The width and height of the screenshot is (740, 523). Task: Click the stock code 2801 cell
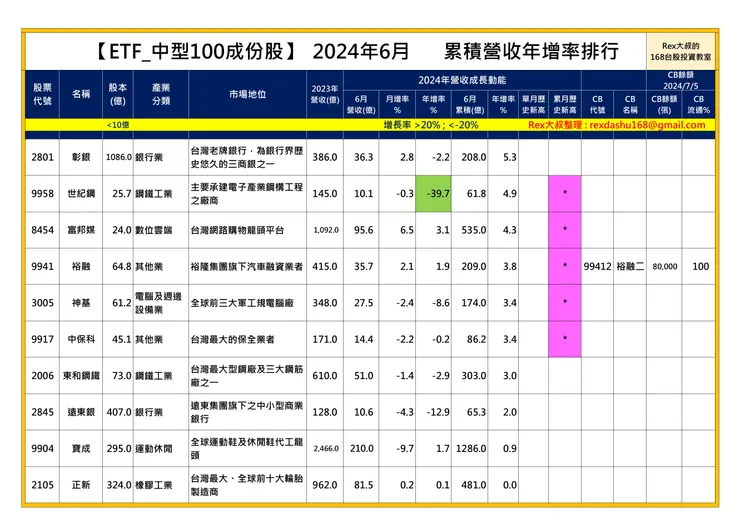[x=42, y=157]
